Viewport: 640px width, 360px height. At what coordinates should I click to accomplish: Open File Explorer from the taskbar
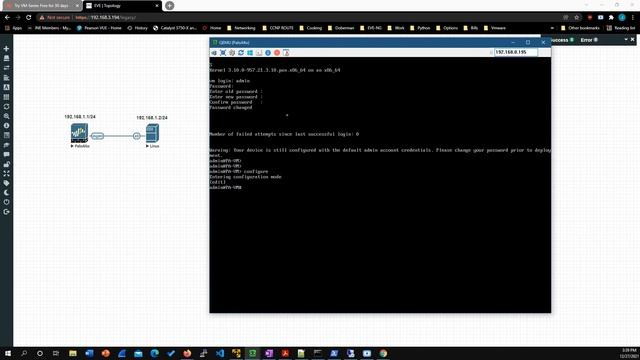point(73,353)
